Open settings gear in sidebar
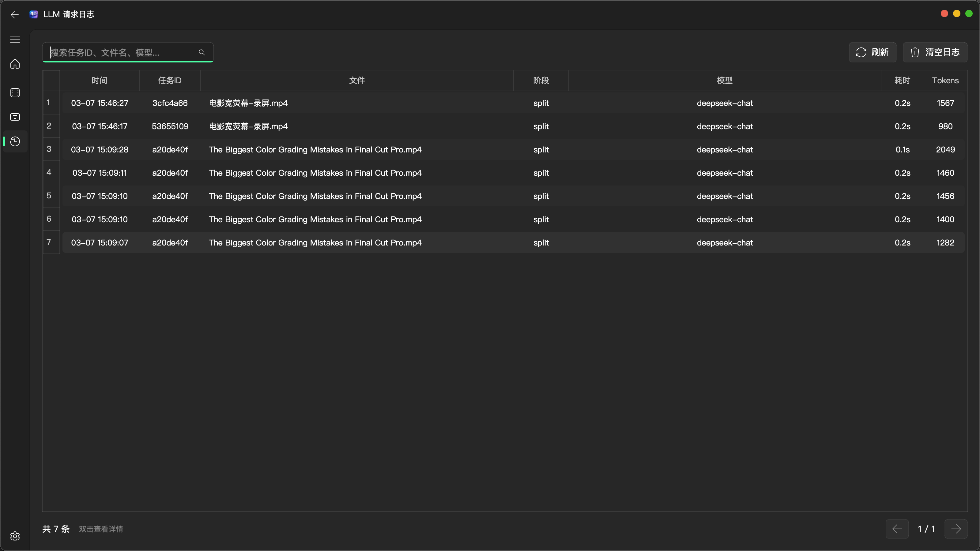980x551 pixels. [15, 536]
